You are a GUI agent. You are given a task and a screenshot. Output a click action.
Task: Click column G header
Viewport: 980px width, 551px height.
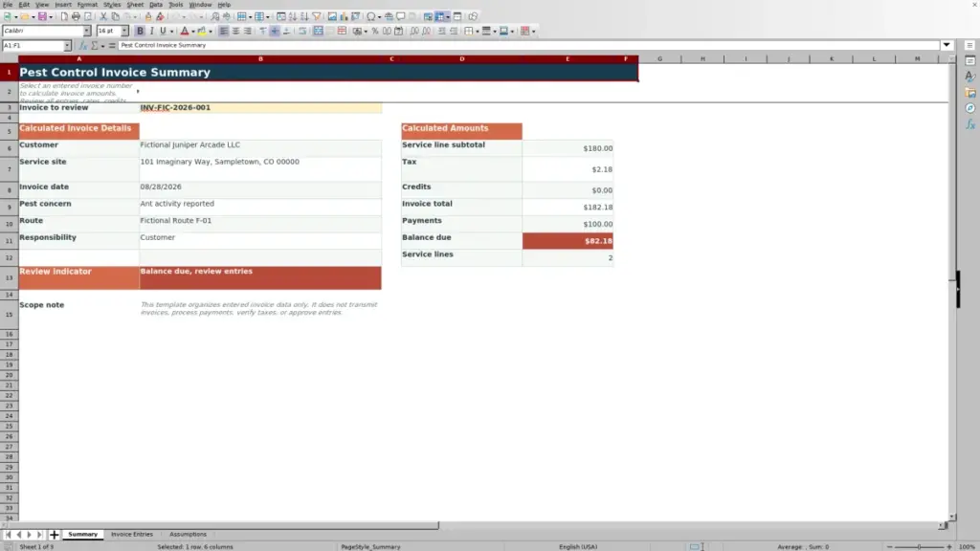(x=659, y=58)
